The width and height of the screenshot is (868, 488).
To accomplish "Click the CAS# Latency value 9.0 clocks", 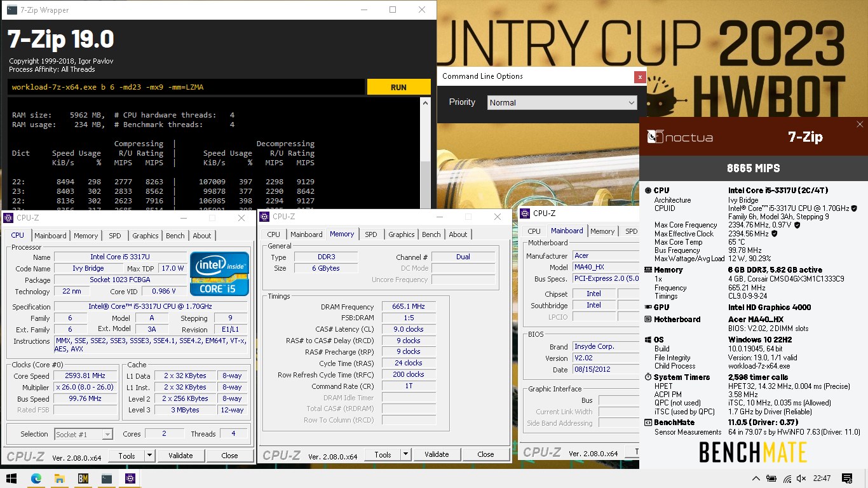I will coord(409,329).
